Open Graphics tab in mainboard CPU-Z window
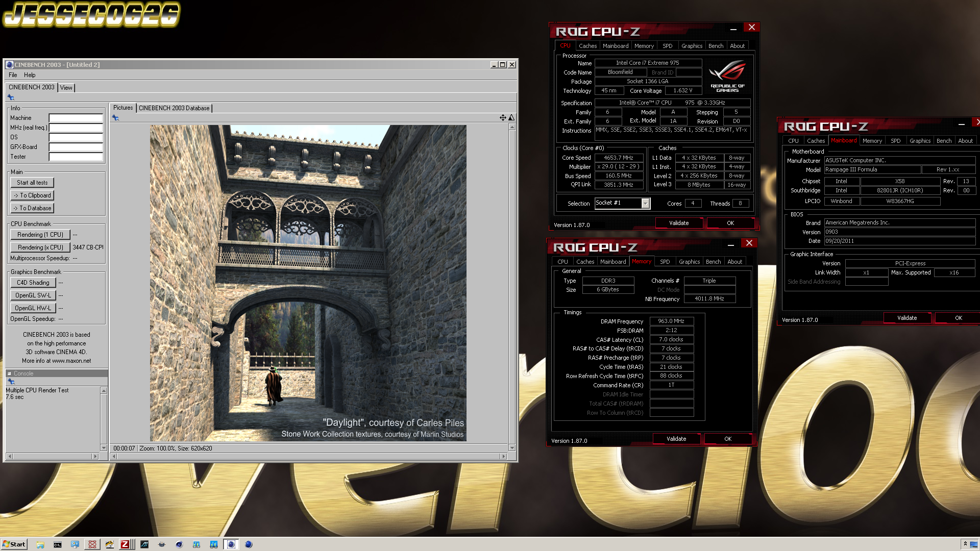The height and width of the screenshot is (551, 980). (920, 141)
